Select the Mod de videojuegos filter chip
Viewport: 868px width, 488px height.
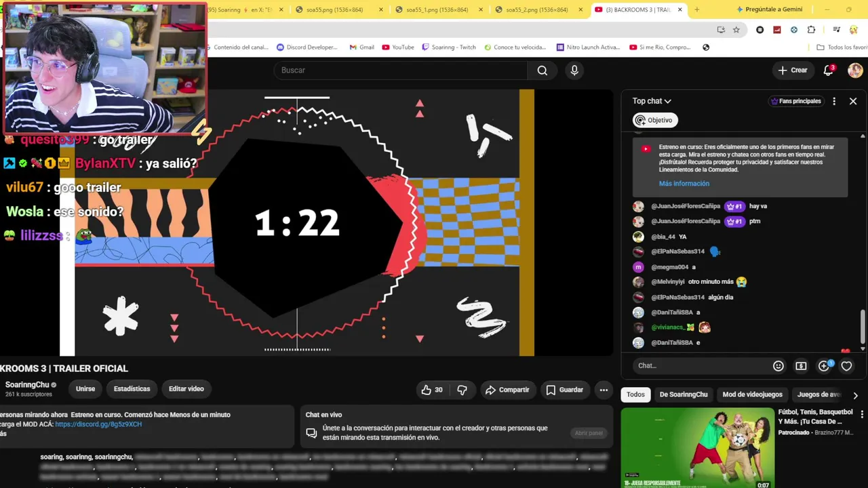click(x=752, y=394)
